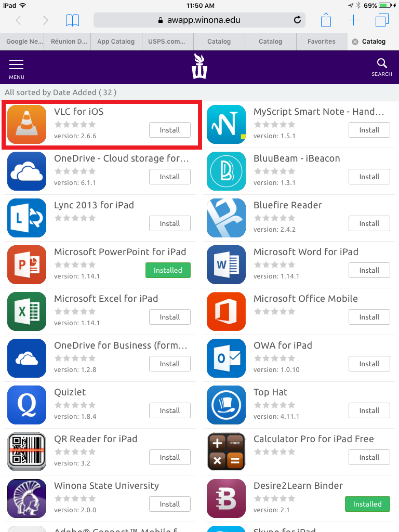Screen dimensions: 399x532
Task: Open the Bluefire Reader app icon
Action: pos(226,218)
